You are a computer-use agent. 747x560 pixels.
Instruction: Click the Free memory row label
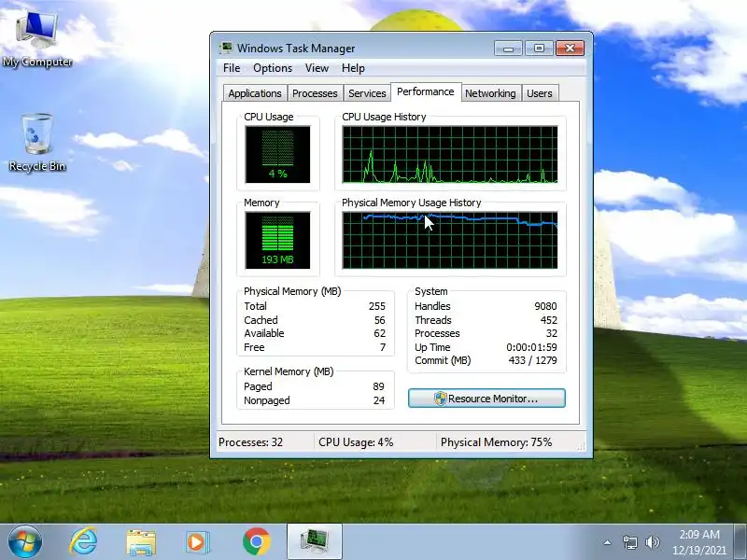tap(254, 347)
